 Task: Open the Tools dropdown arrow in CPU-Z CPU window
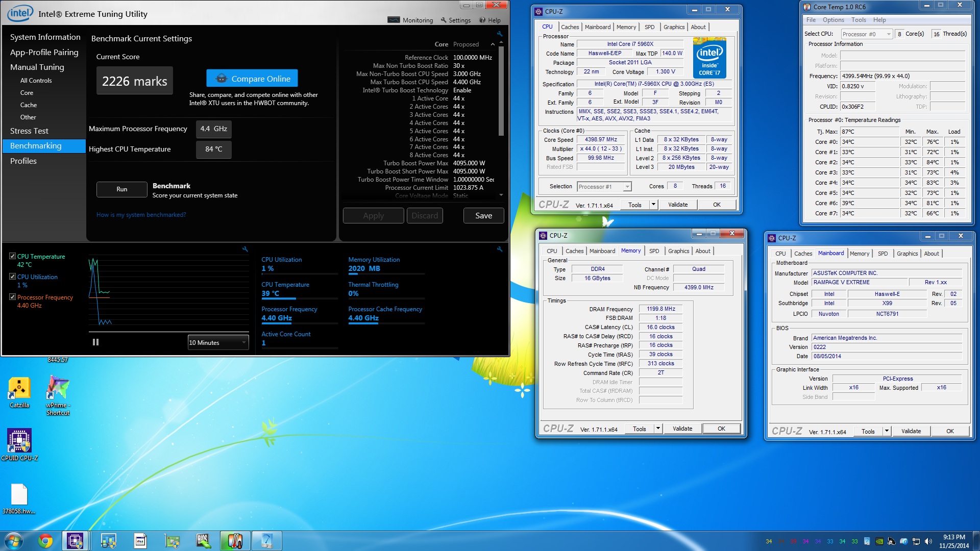(x=653, y=205)
